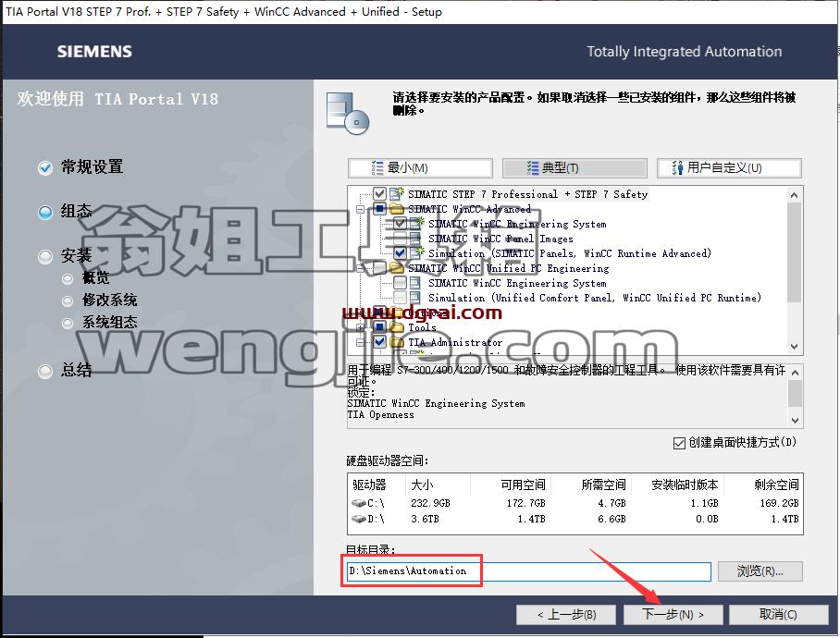Click the D:\ drive icon

(358, 519)
